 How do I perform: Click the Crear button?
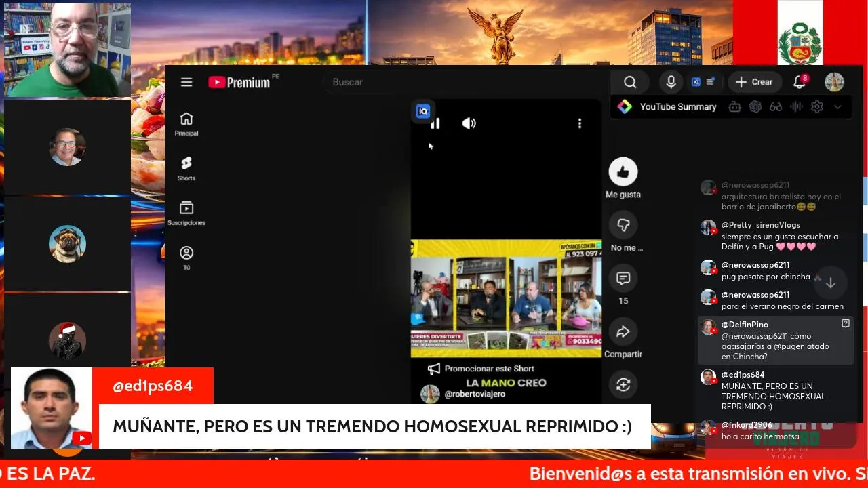[x=754, y=82]
